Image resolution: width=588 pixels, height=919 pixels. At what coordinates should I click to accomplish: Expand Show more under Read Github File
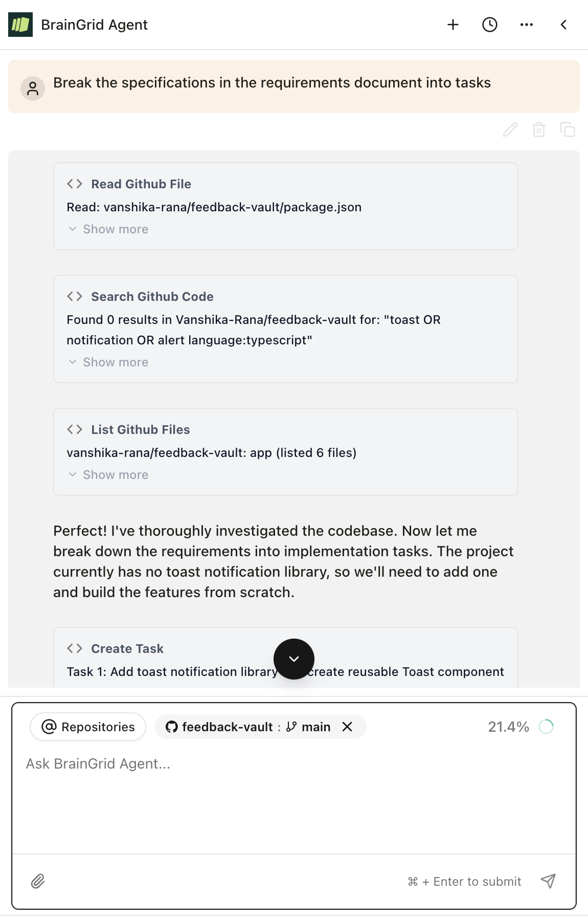(107, 229)
